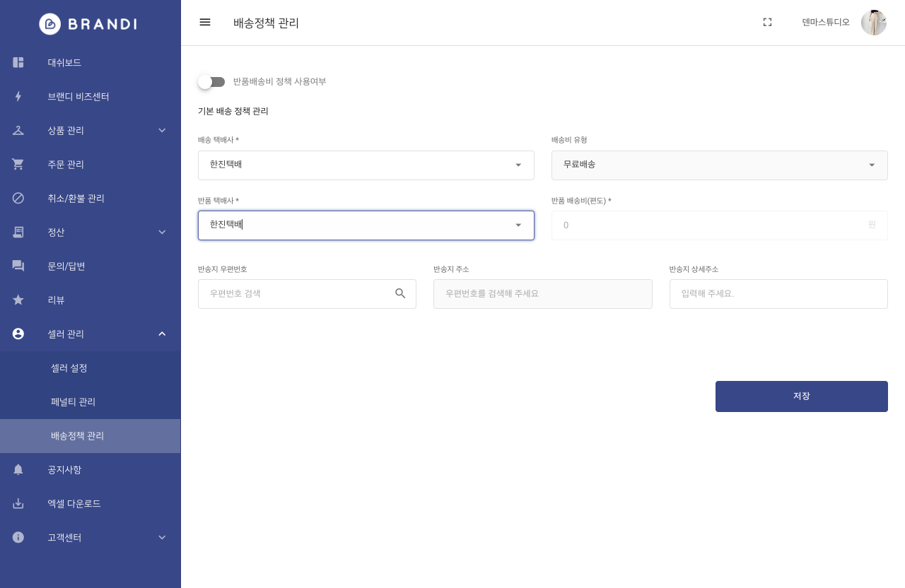Toggle fullscreen mode icon
This screenshot has height=588, width=905.
point(767,22)
